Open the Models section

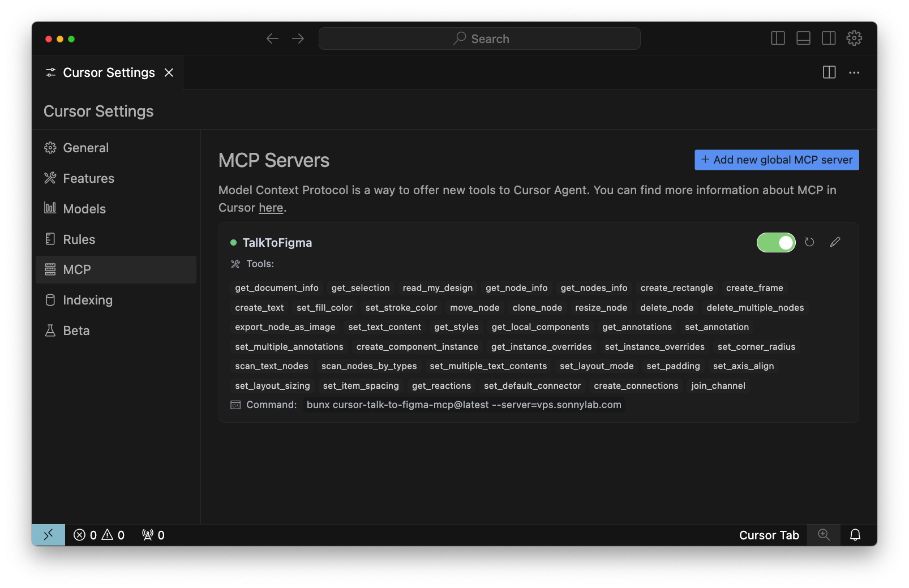coord(84,208)
